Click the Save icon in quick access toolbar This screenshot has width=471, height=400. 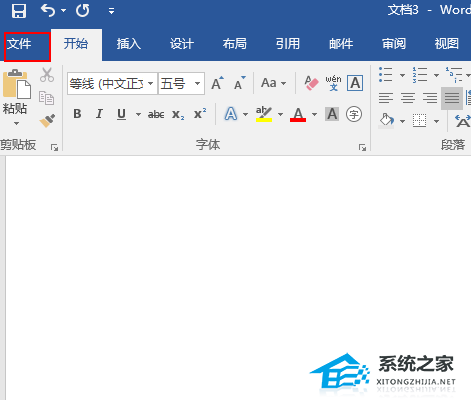[19, 11]
